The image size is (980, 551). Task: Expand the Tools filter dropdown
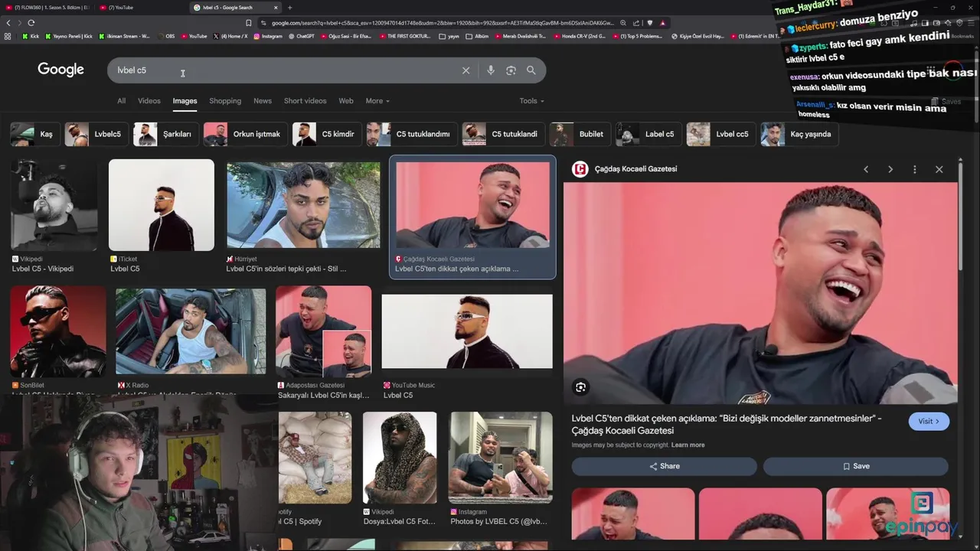pyautogui.click(x=531, y=101)
